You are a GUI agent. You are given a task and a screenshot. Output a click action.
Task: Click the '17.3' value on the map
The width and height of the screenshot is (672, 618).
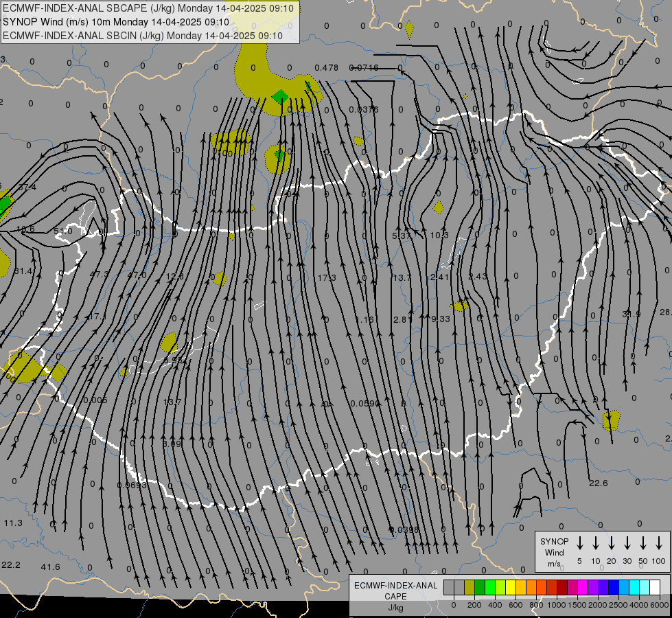point(327,278)
